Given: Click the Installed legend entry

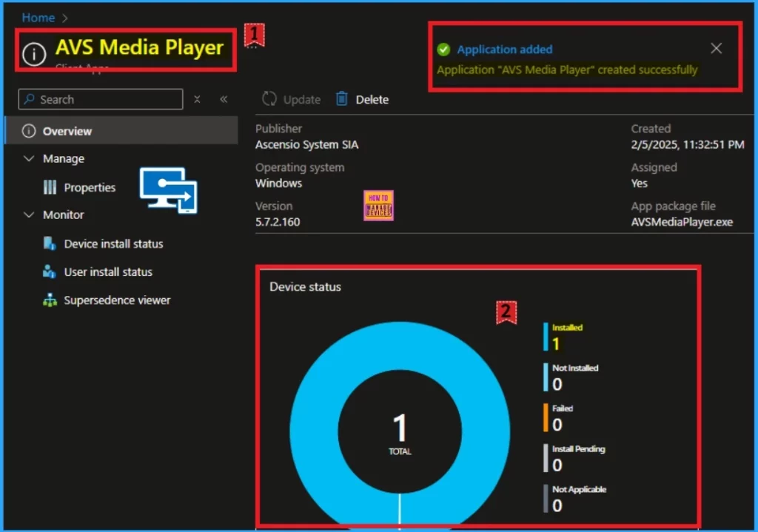Looking at the screenshot, I should pos(563,337).
